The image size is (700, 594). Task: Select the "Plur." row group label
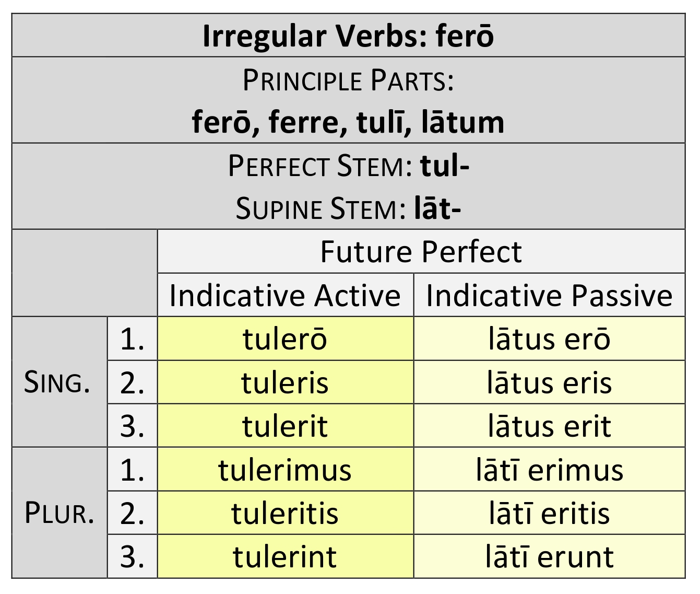(x=59, y=513)
